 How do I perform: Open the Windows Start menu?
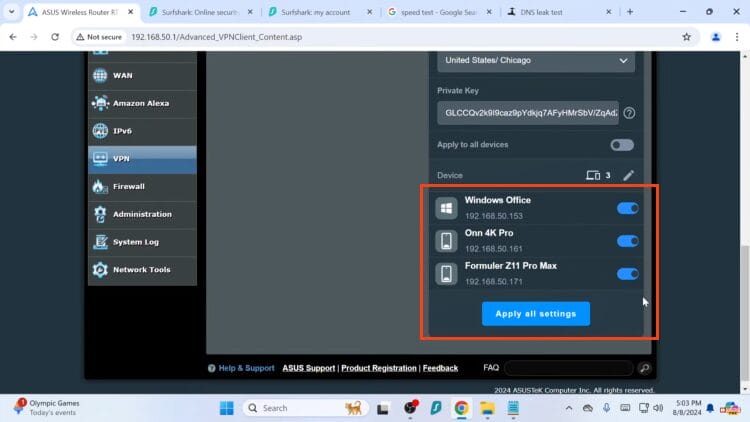pyautogui.click(x=226, y=408)
